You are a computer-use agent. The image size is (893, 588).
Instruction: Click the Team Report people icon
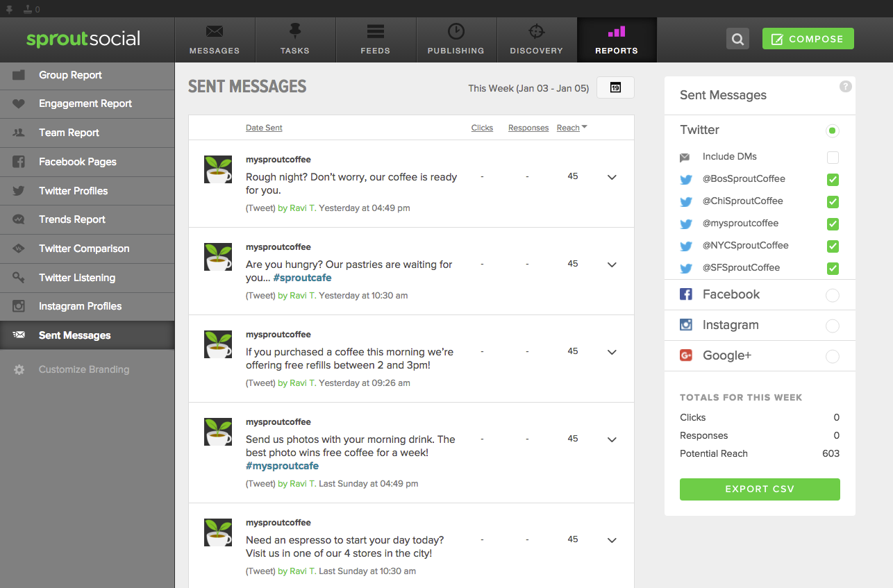(x=19, y=133)
